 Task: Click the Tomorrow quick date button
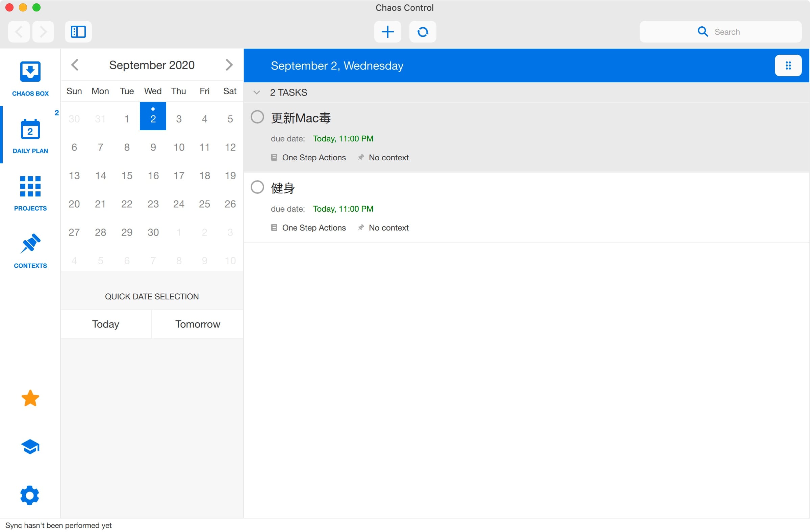point(197,324)
